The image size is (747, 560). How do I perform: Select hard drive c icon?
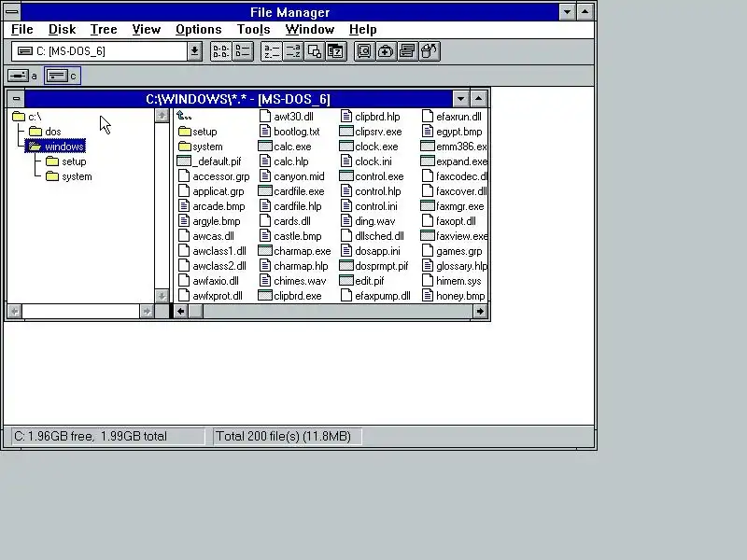(63, 76)
